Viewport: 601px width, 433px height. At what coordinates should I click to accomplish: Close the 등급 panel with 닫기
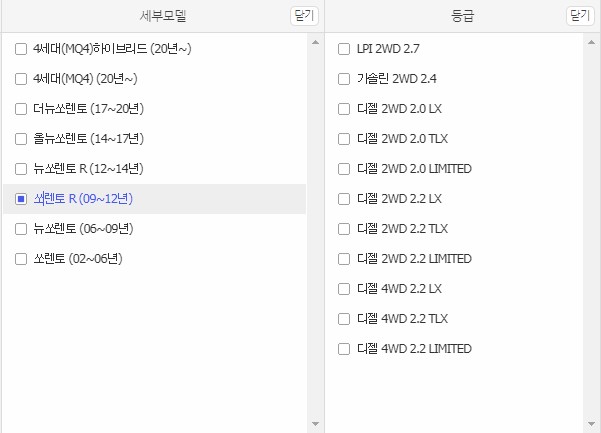tap(580, 16)
